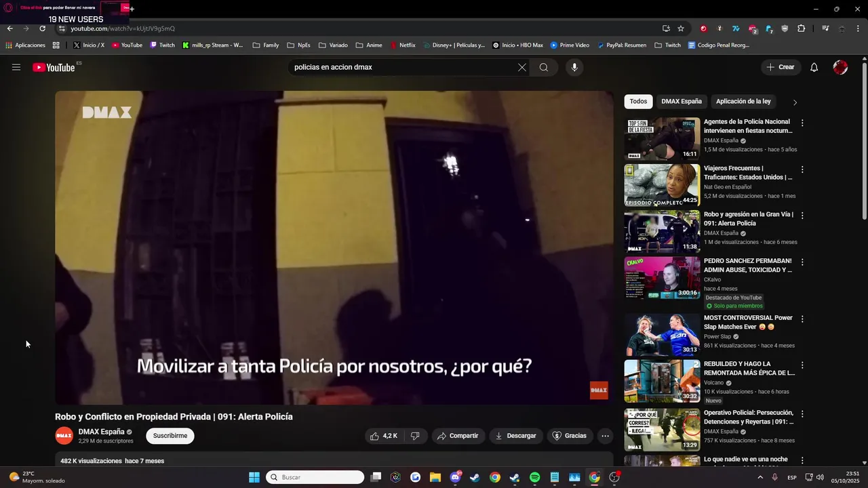
Task: Select the DMAX España filter chip
Action: click(x=682, y=102)
